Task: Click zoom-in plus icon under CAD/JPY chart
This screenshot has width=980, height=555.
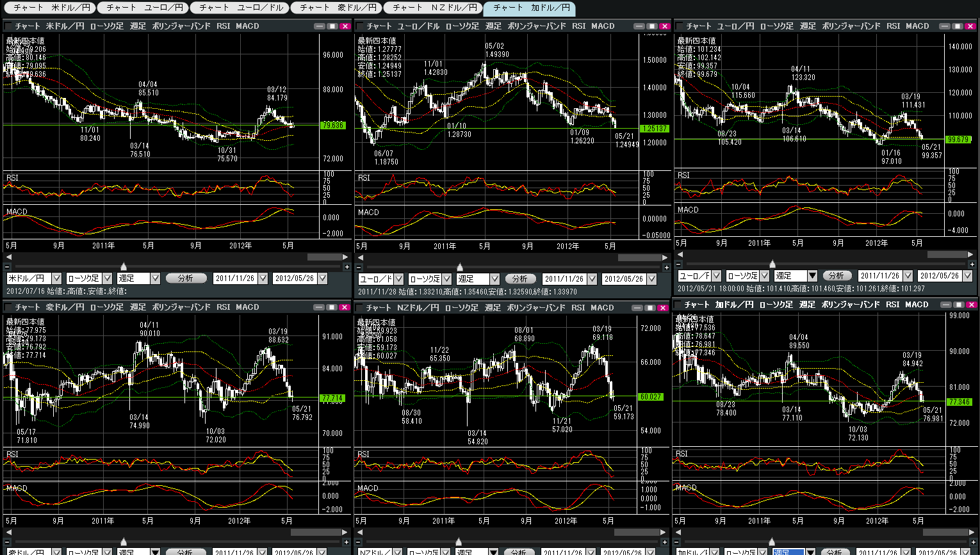Action: [972, 541]
